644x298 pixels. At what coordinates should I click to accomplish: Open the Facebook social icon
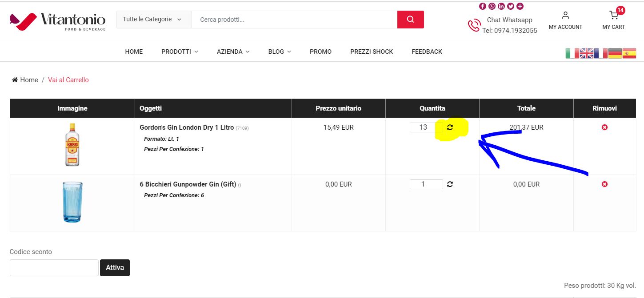tap(483, 6)
